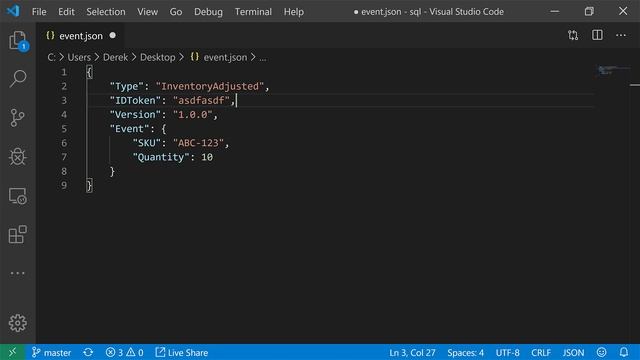640x360 pixels.
Task: Change the UTF-8 file encoding
Action: pyautogui.click(x=507, y=352)
